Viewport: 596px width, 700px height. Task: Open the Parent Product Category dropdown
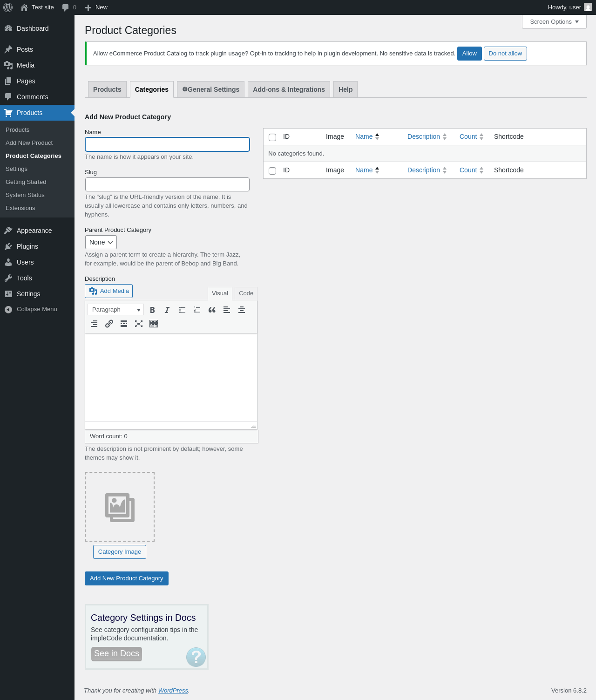click(101, 242)
